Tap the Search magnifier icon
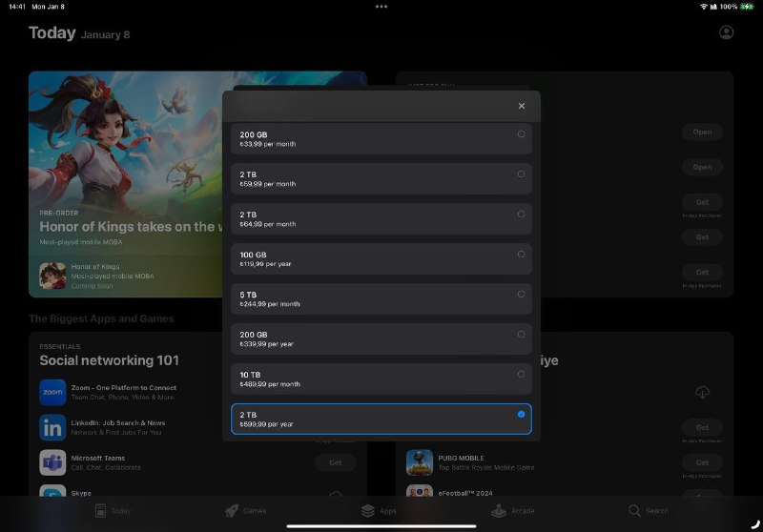Viewport: 763px width, 532px height. (x=634, y=511)
